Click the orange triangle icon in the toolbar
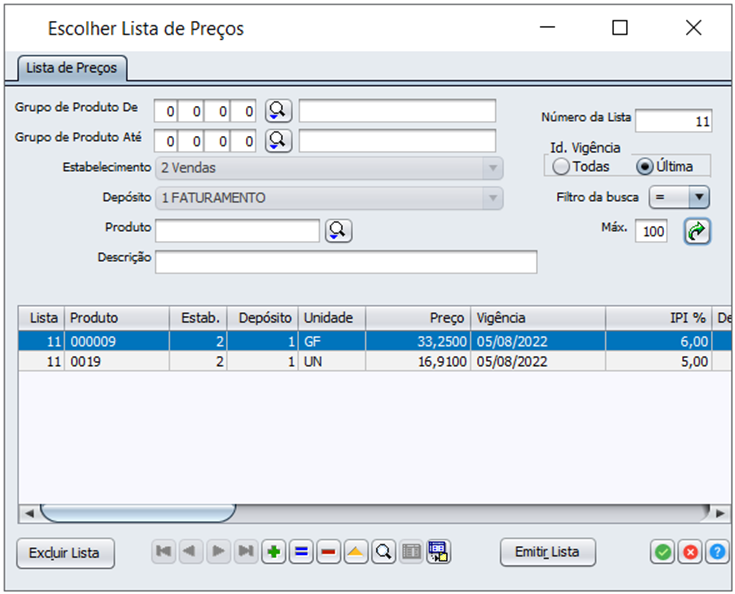The image size is (735, 594). click(356, 552)
